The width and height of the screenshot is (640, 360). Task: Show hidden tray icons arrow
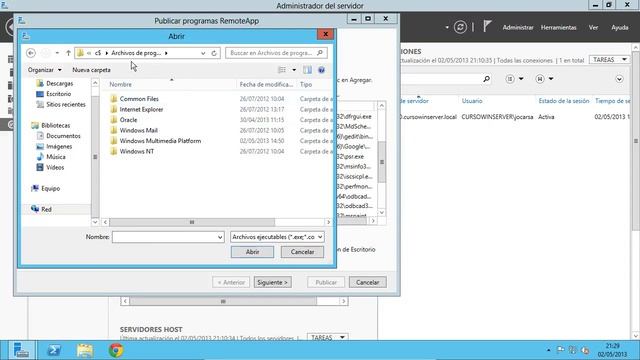pos(548,350)
